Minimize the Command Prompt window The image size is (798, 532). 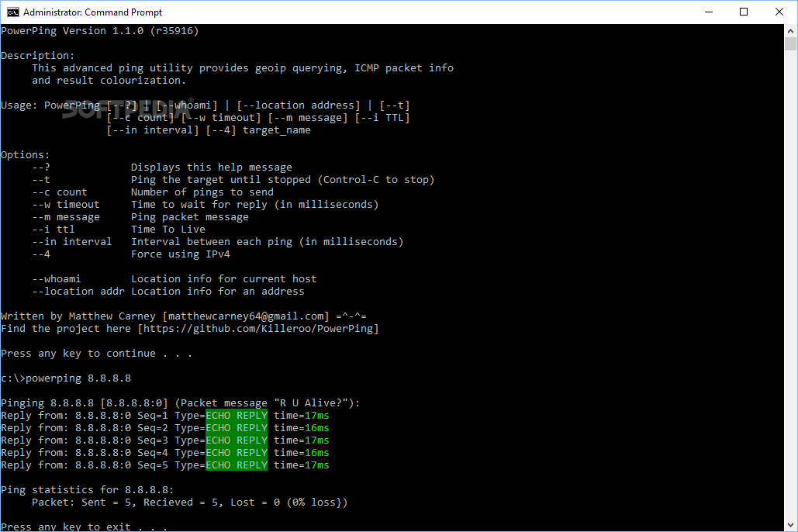[x=709, y=12]
